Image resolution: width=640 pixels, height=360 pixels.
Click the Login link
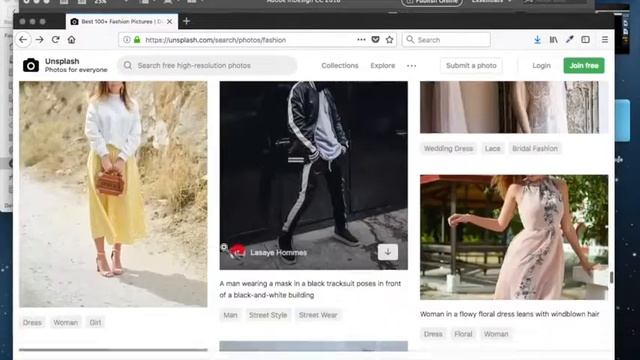tap(541, 65)
